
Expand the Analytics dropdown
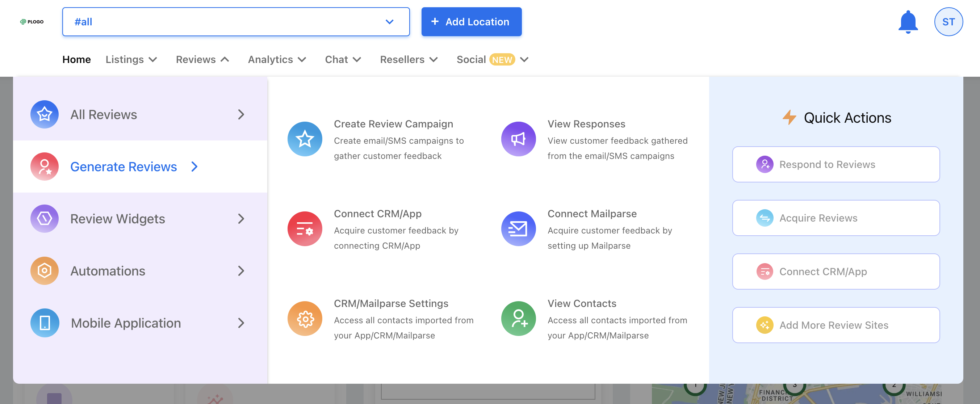click(x=277, y=60)
